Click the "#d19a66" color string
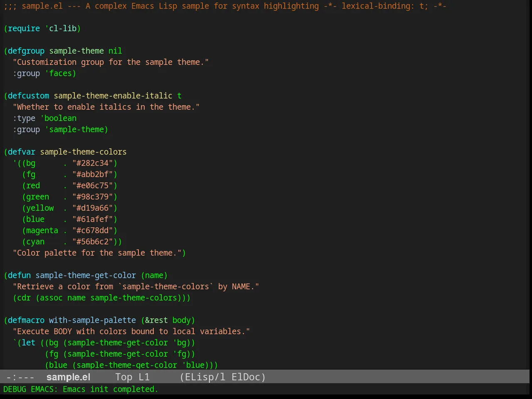Viewport: 532px width, 399px height. pos(93,208)
